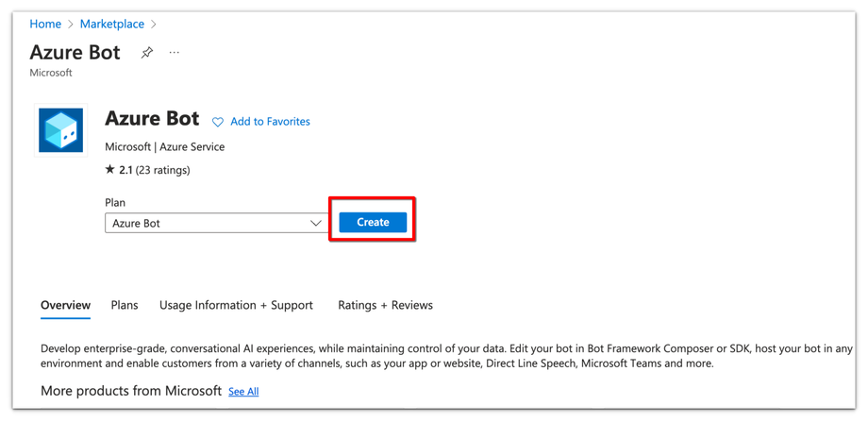Viewport: 868px width, 422px height.
Task: Expand the Plan dropdown chevron
Action: 316,224
